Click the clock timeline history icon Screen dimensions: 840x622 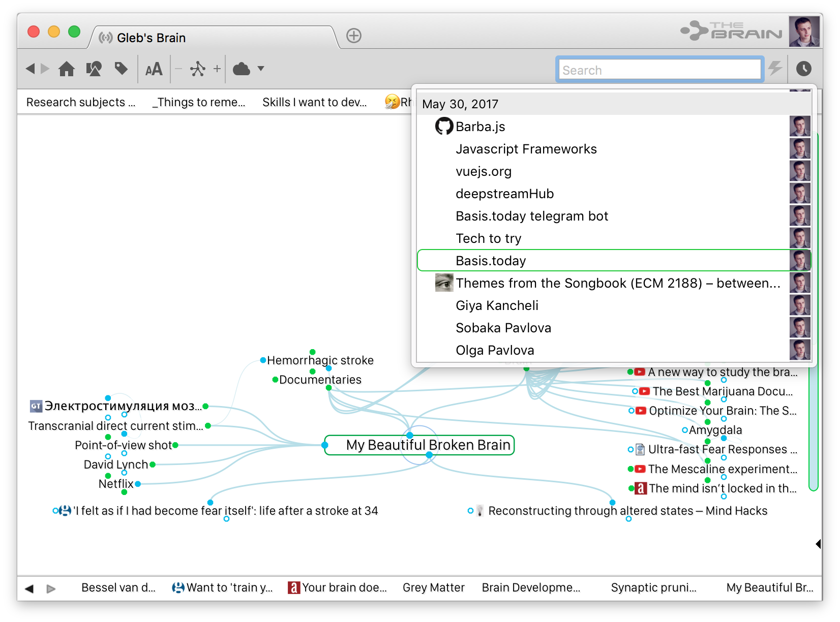[x=803, y=69]
